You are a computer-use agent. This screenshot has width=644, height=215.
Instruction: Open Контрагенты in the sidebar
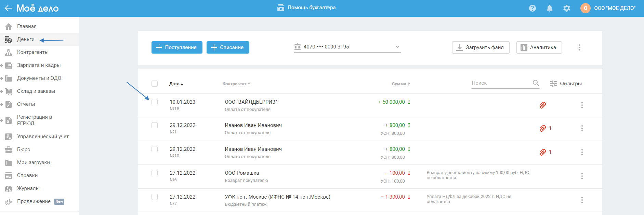(x=32, y=52)
